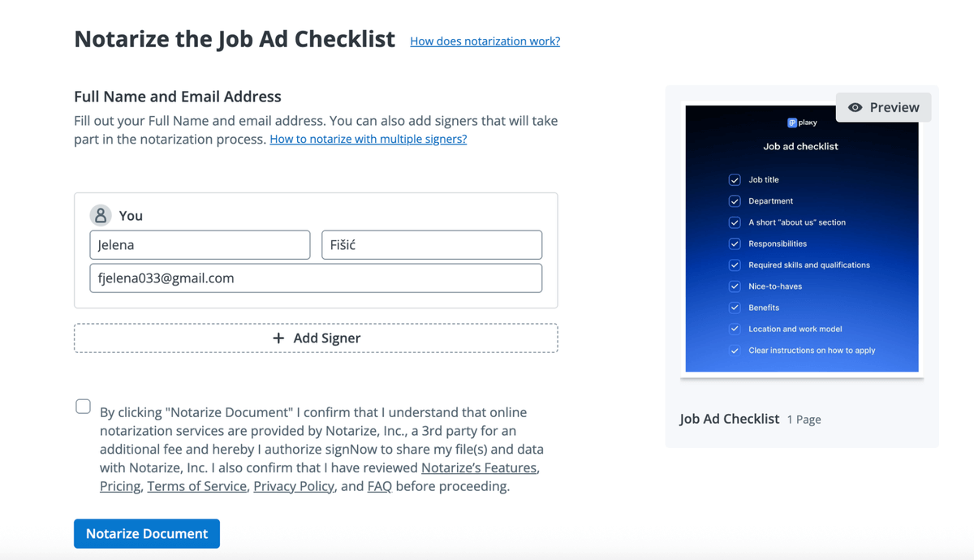The width and height of the screenshot is (974, 560).
Task: Toggle the "Department" checkmark in the checklist
Action: click(x=734, y=200)
